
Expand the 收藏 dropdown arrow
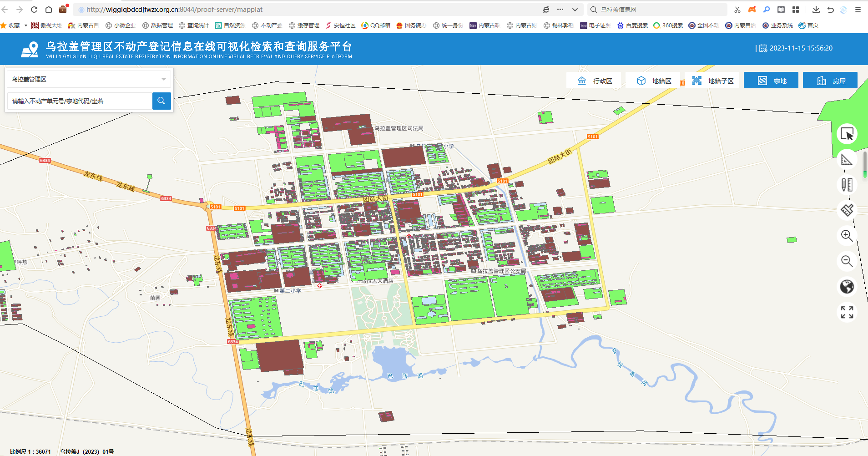26,25
